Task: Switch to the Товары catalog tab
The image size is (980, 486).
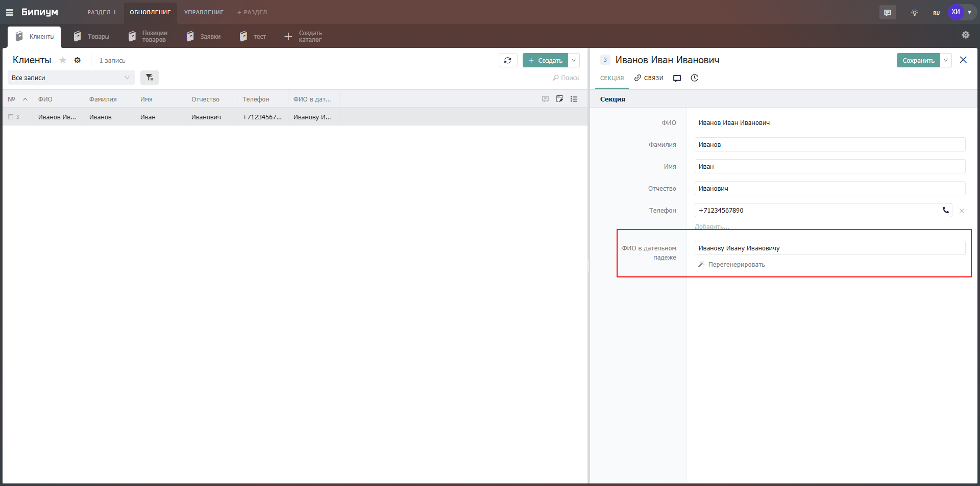Action: [92, 37]
